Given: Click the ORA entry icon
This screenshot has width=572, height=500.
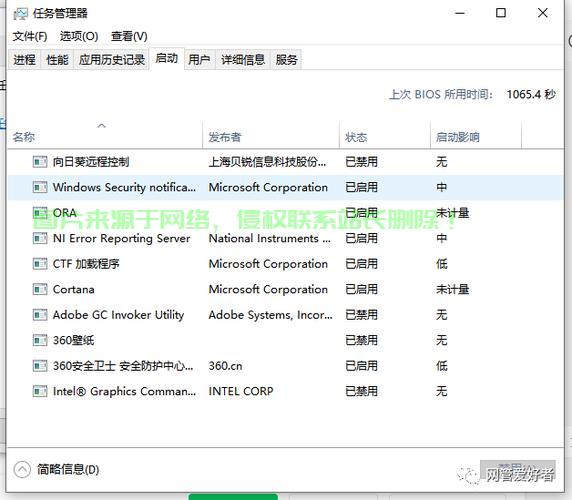Looking at the screenshot, I should pos(40,213).
